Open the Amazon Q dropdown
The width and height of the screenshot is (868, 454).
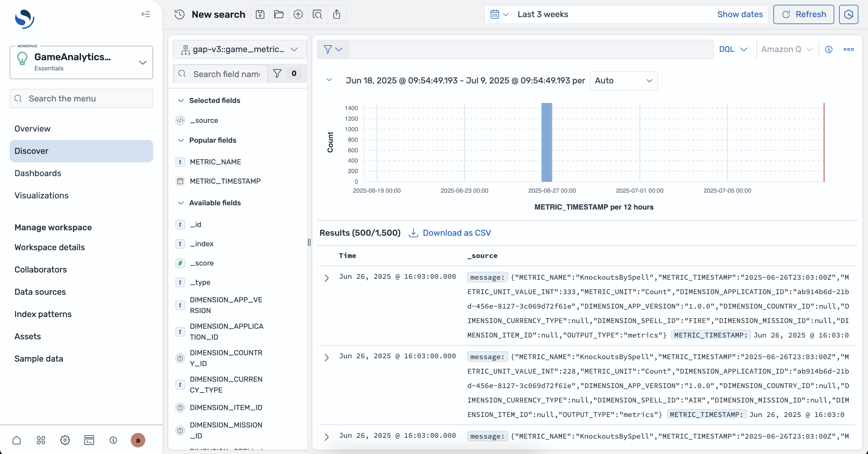pos(786,49)
